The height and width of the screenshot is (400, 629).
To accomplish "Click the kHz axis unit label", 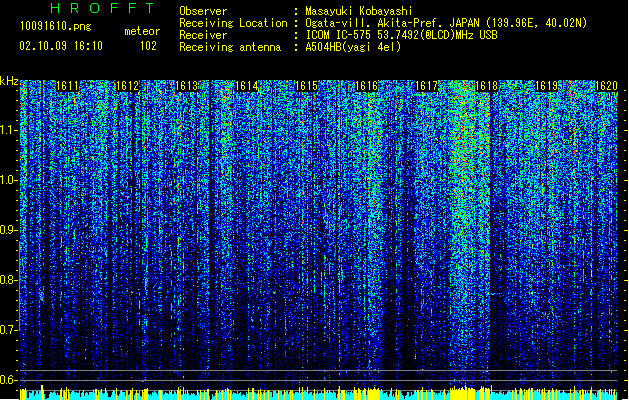I will tap(9, 81).
